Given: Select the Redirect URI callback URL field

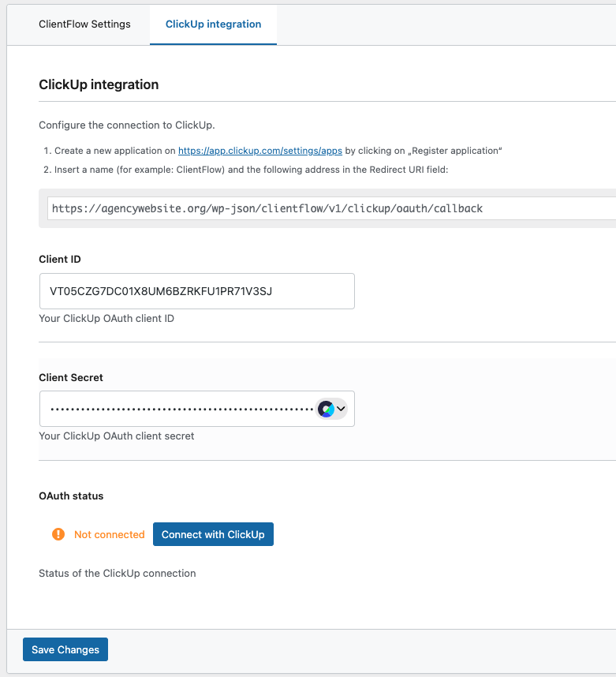Looking at the screenshot, I should 331,208.
